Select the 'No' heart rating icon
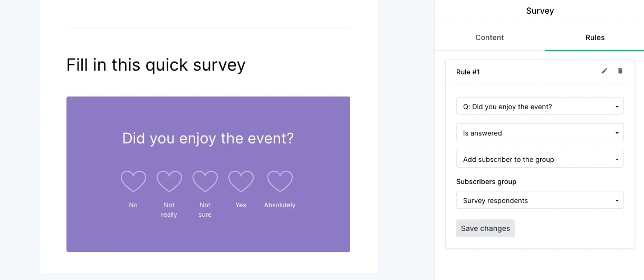 pyautogui.click(x=133, y=181)
